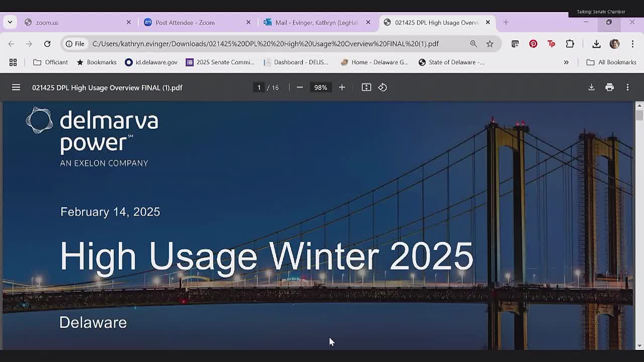Zoom out of the PDF document
Viewport: 644px width, 362px height.
coord(299,87)
